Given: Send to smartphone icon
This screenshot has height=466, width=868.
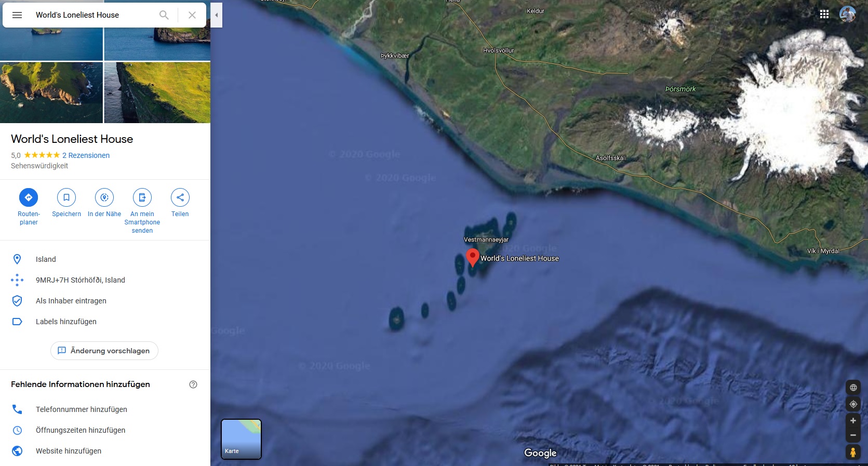Looking at the screenshot, I should coord(142,197).
